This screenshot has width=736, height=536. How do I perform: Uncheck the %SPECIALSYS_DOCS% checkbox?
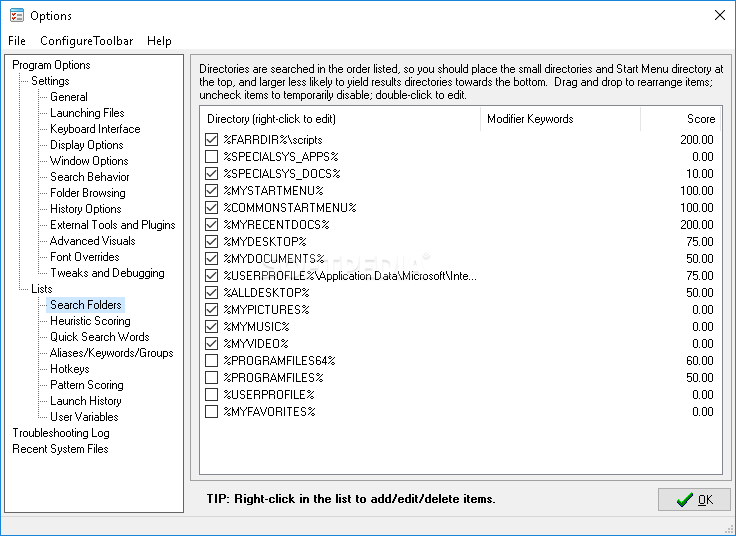212,174
